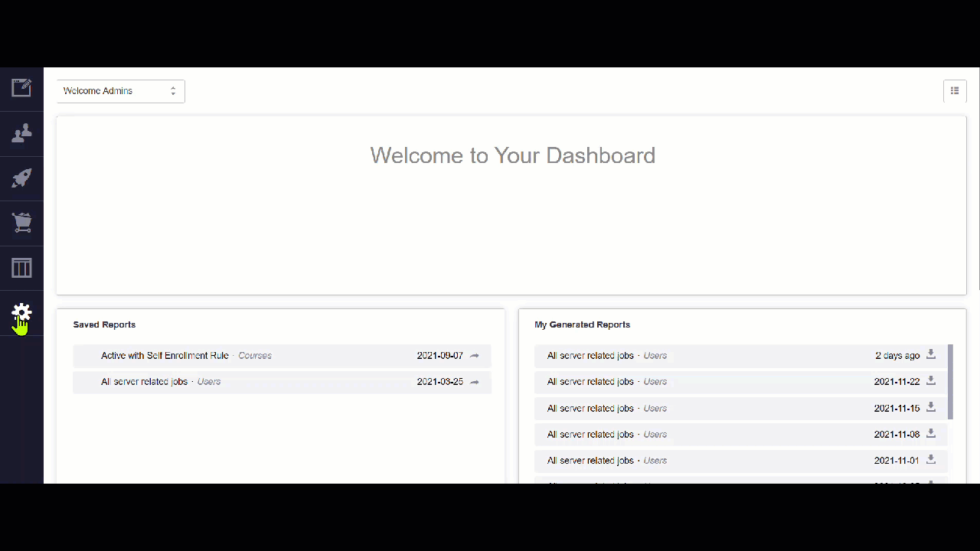This screenshot has width=980, height=551.
Task: Download the 2021-11-01 generated report
Action: coord(931,459)
